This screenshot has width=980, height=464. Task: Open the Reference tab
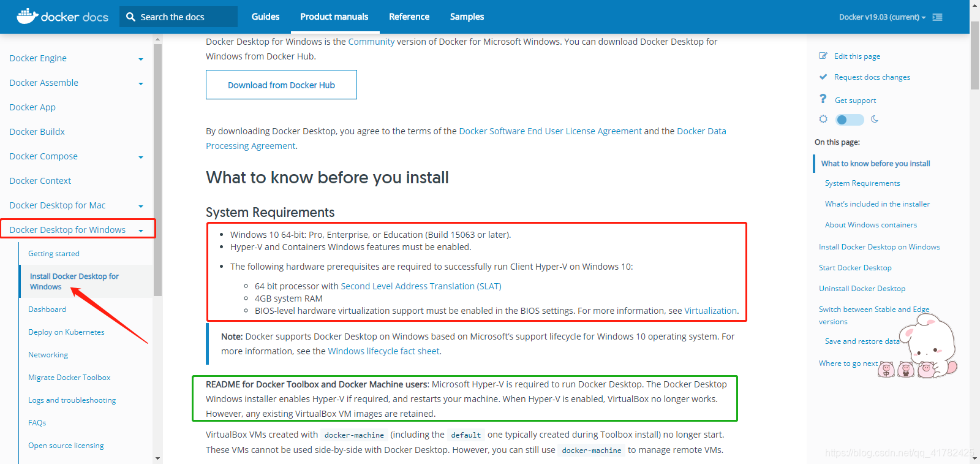[x=409, y=17]
